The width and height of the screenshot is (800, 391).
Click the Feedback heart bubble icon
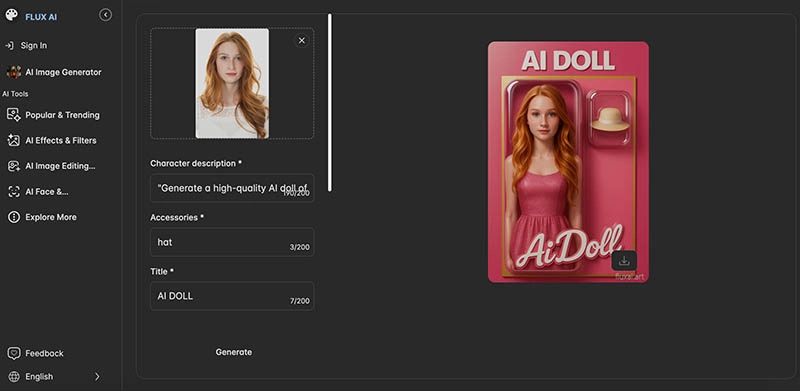pos(14,353)
